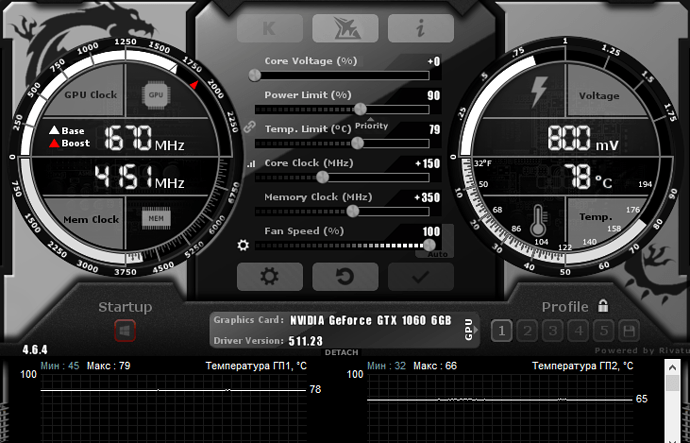This screenshot has width=690, height=443.
Task: Select profile slot 5
Action: [x=604, y=331]
